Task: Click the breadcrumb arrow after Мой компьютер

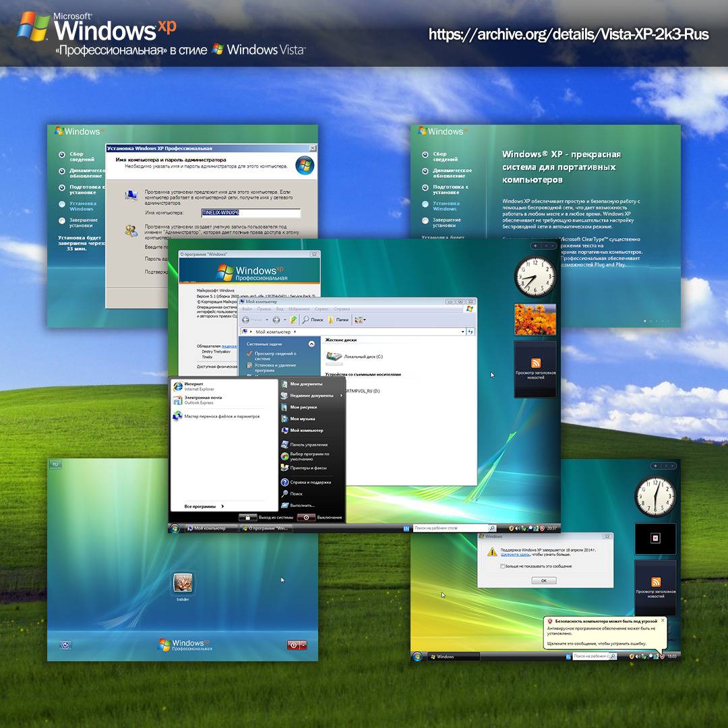Action: point(295,332)
